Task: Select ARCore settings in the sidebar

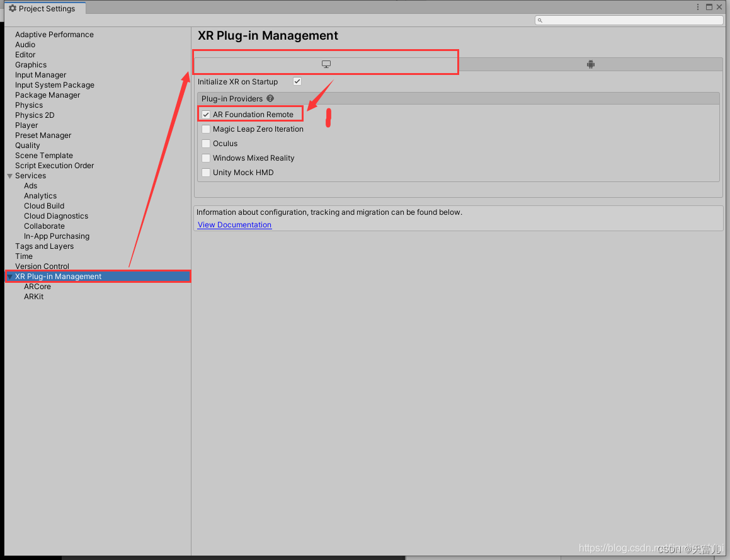Action: (x=37, y=286)
